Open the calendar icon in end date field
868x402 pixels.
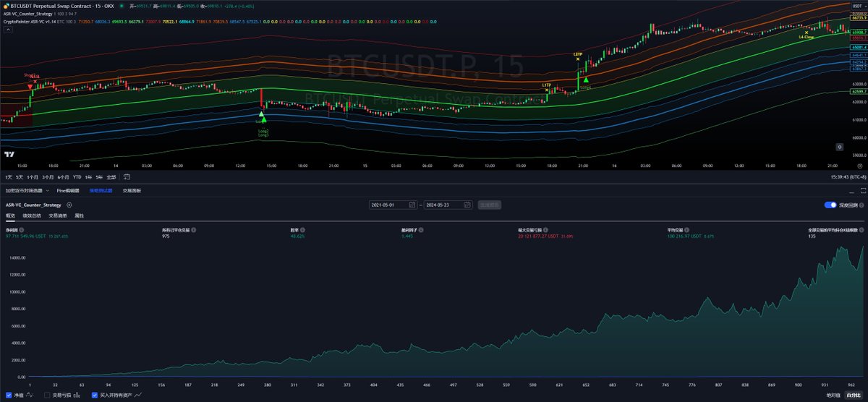[x=468, y=205]
